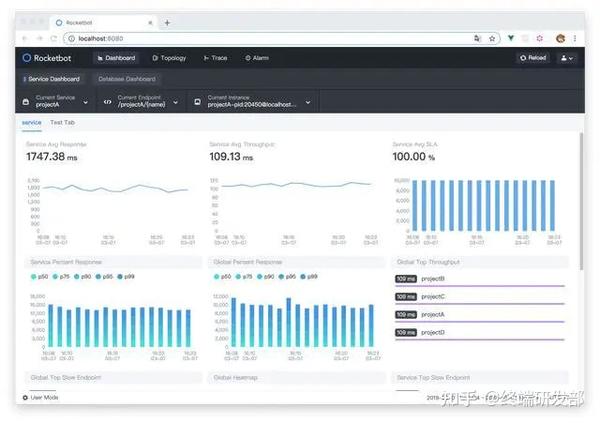Toggle the p50 legend in Service Percent Response
Viewport: 600px width, 423px height.
coord(39,276)
